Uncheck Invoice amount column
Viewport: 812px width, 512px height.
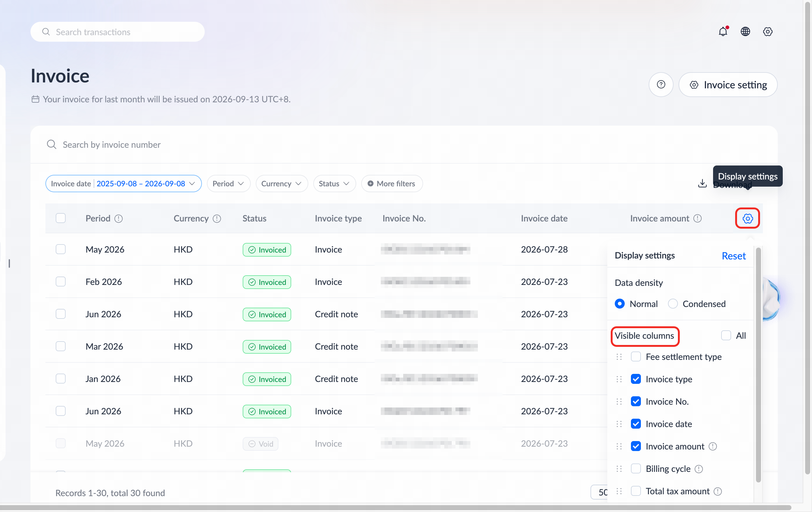tap(636, 446)
